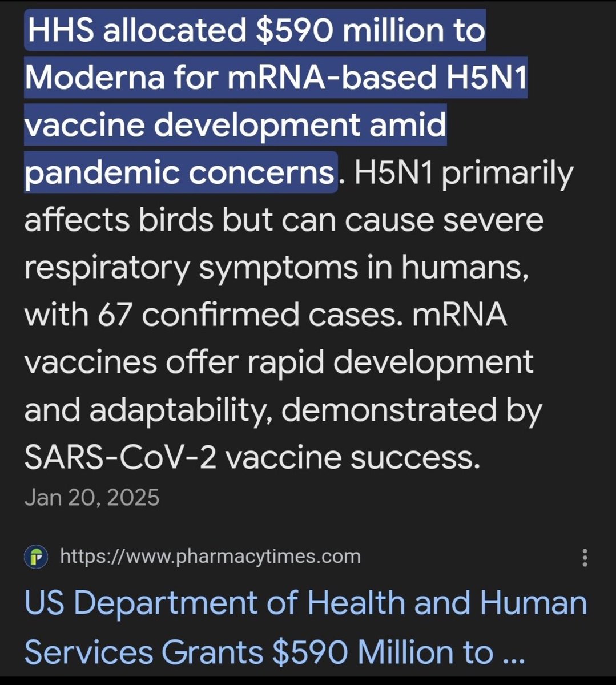Click the highlighted "HHS allocated $590 million to" text
The width and height of the screenshot is (616, 685).
coord(255,30)
